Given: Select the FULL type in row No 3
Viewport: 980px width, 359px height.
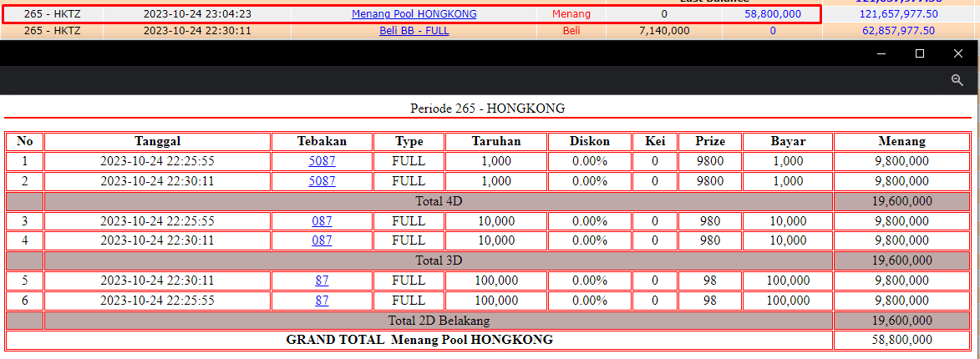Looking at the screenshot, I should point(409,221).
